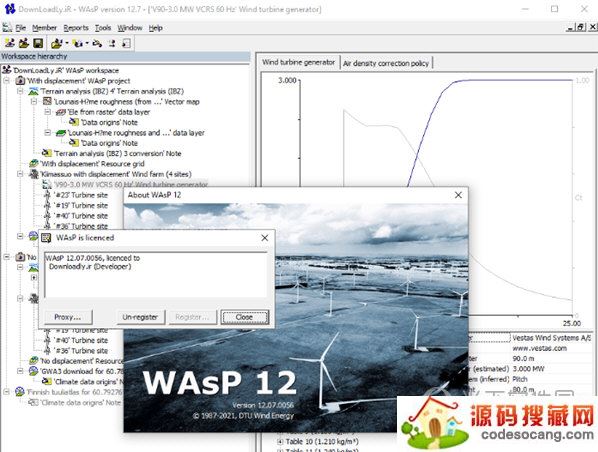Screen dimensions: 598x452
Task: Collapse the 'With displacement' WAsP project node
Action: pyautogui.click(x=6, y=81)
